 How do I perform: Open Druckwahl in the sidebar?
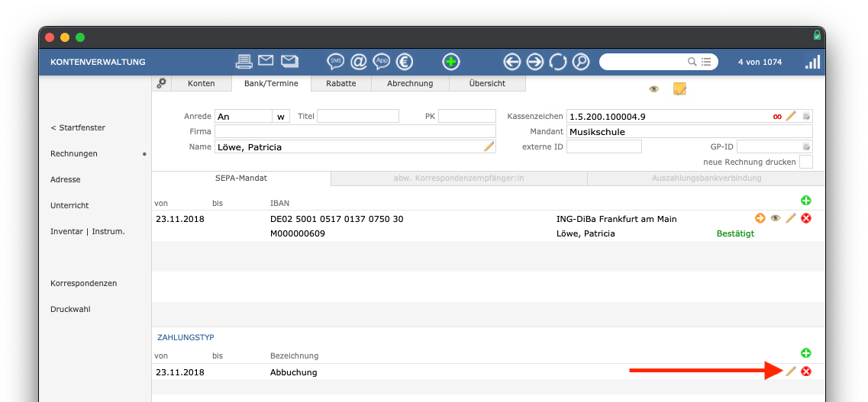point(70,309)
